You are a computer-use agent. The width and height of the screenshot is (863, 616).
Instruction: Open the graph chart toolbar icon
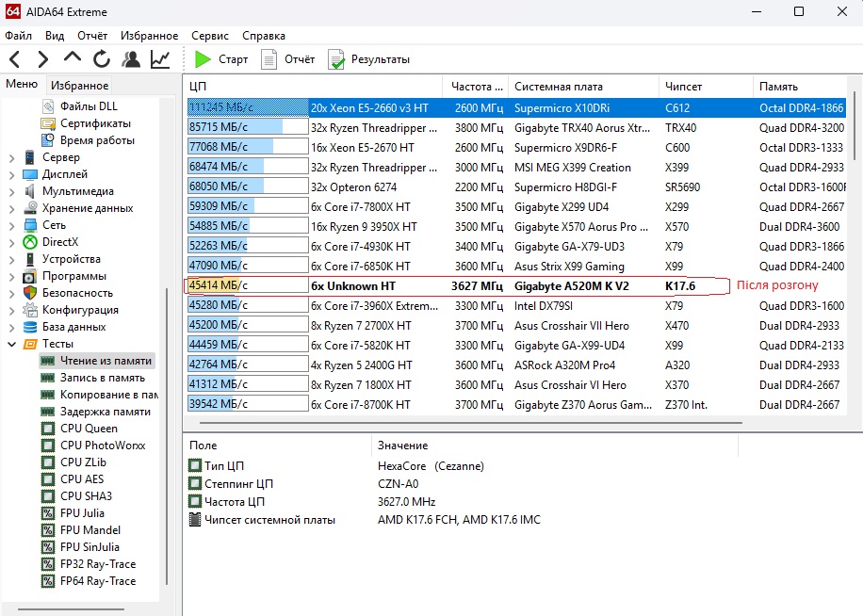(x=160, y=58)
